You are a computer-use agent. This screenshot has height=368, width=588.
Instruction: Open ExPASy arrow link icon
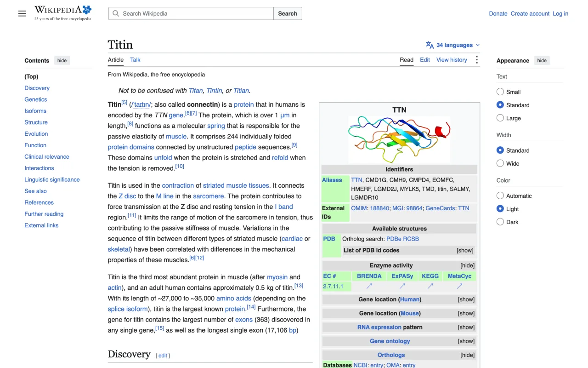402,286
